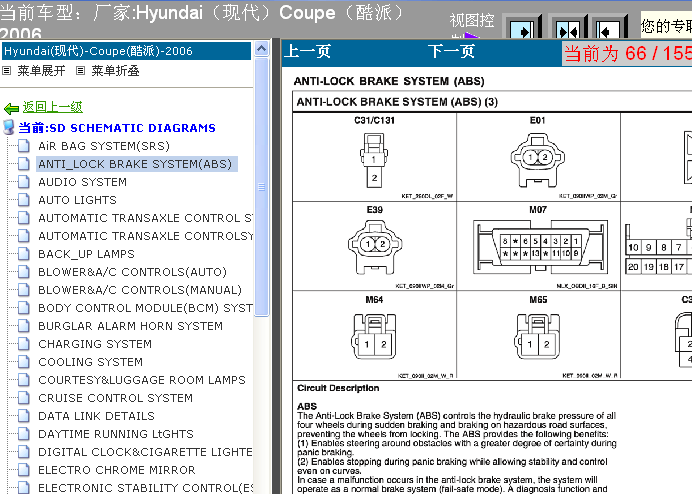This screenshot has height=494, width=692.
Task: Select Hyundai(现代)-Coupe(酷派)-2006 header
Action: 126,51
